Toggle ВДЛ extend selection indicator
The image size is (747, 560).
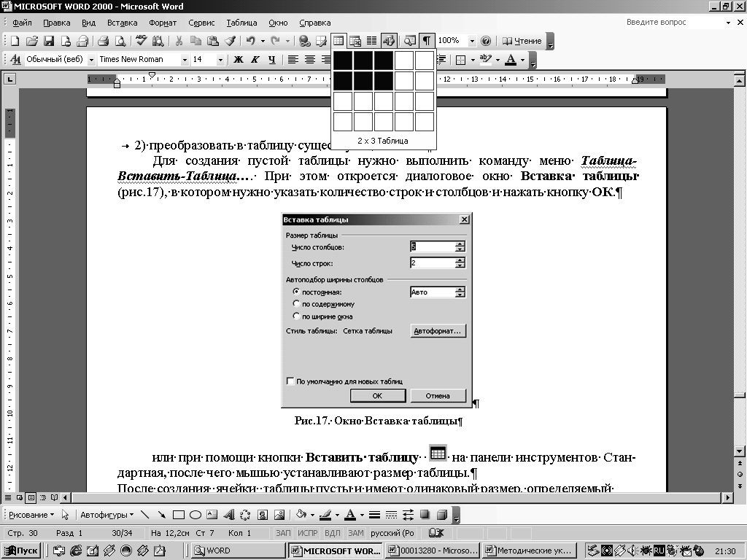pos(333,533)
